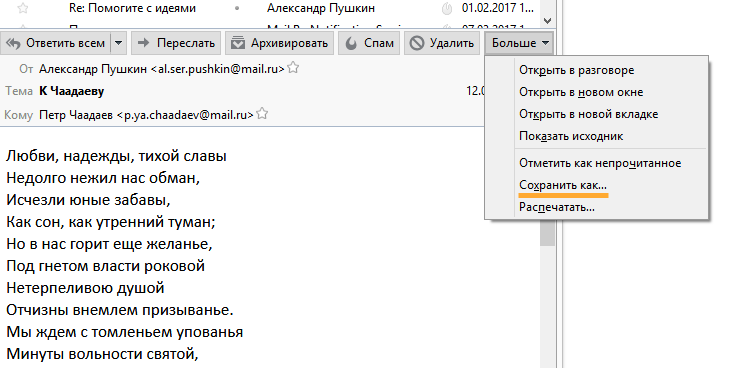Toggle read status dot of Помогите message

237,8
